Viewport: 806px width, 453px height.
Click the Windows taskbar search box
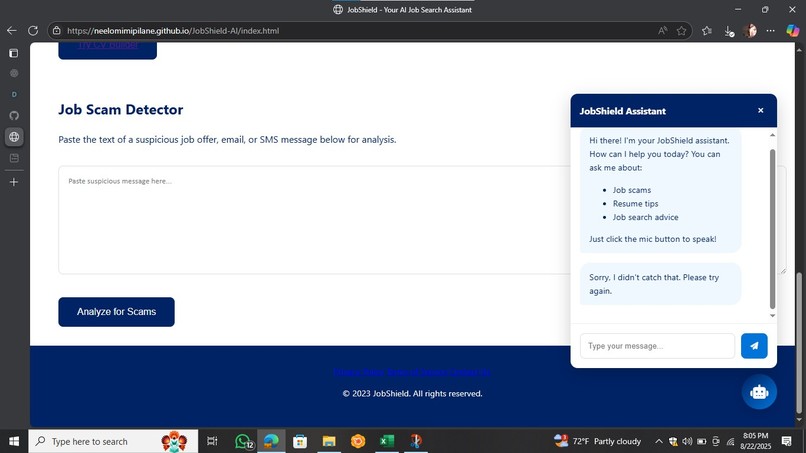coord(113,441)
